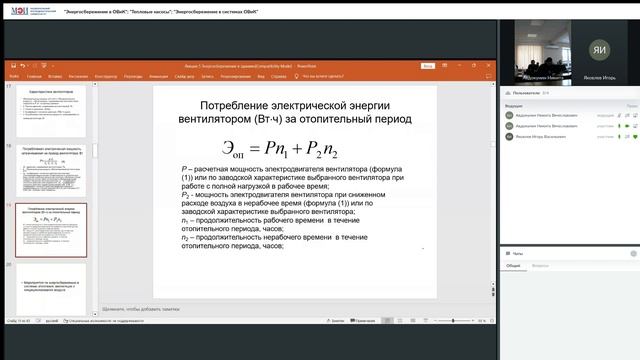Toggle the green camera icon of Авдокунин участник
This screenshot has height=360, width=640.
[627, 126]
